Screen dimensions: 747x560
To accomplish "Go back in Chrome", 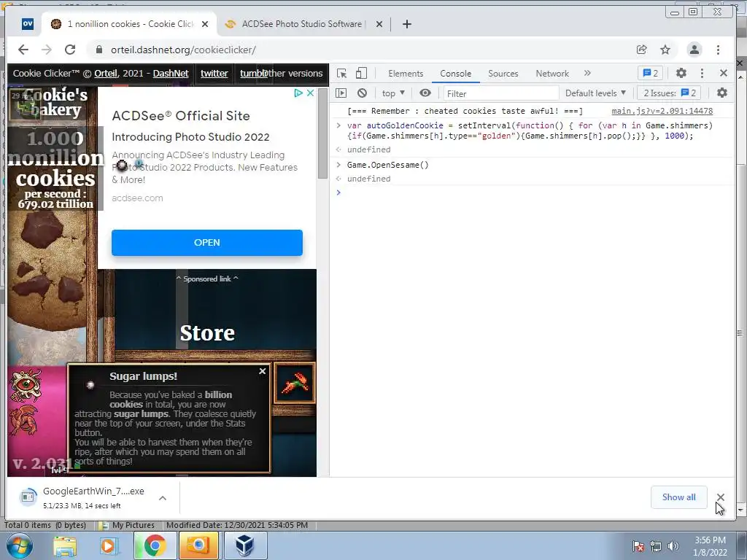I will click(x=23, y=50).
